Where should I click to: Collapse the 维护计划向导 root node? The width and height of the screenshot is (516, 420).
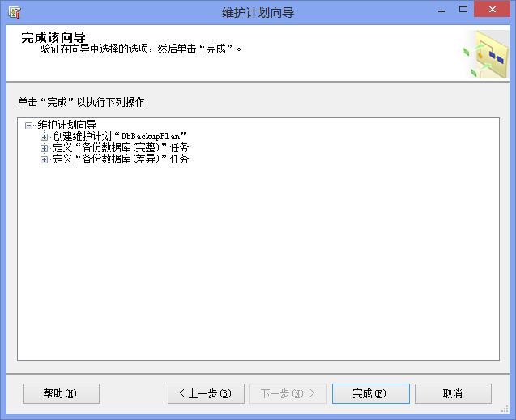[28, 125]
